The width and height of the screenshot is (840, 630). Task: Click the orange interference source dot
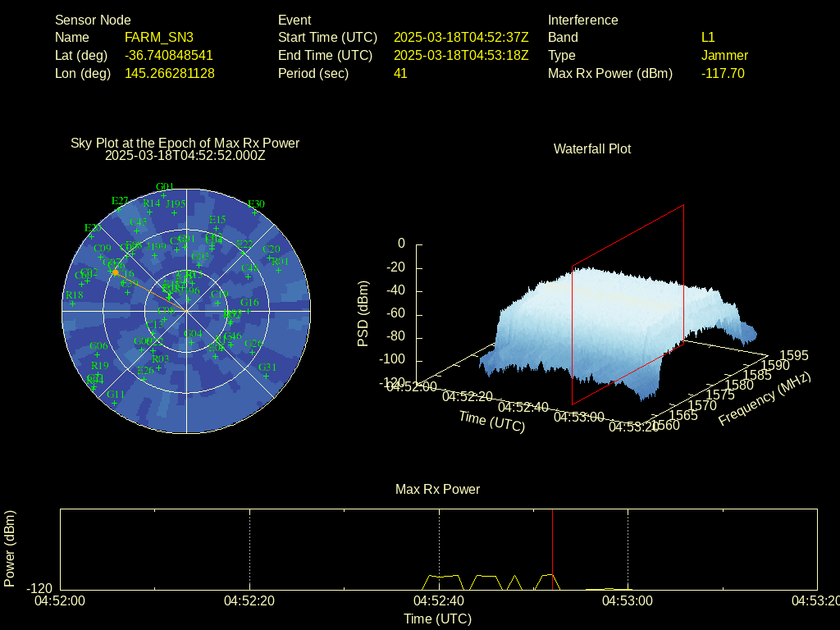point(115,272)
